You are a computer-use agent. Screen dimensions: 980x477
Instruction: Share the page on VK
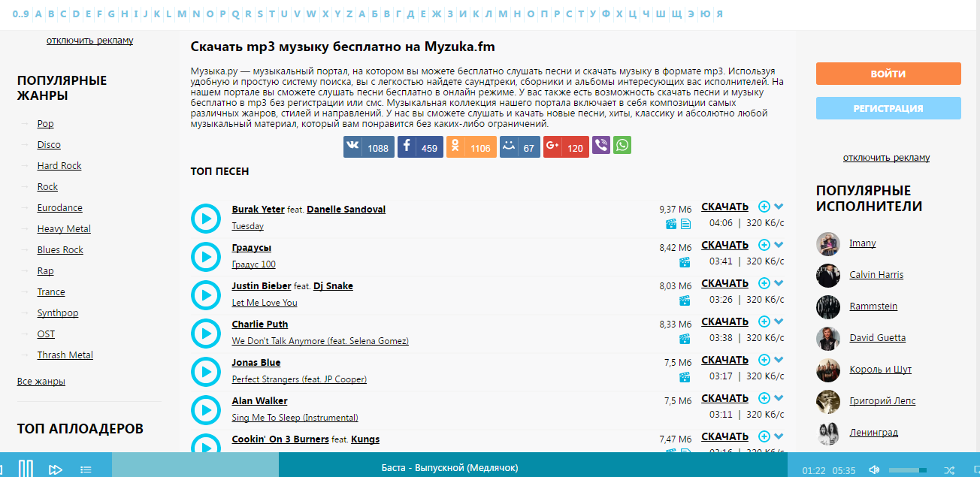click(368, 147)
